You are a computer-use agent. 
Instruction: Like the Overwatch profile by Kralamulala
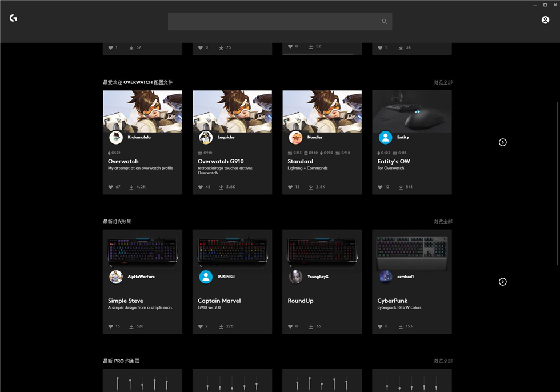[111, 187]
